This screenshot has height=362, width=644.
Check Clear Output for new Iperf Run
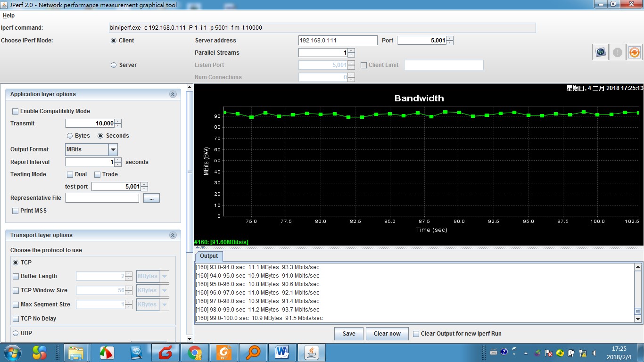(416, 334)
